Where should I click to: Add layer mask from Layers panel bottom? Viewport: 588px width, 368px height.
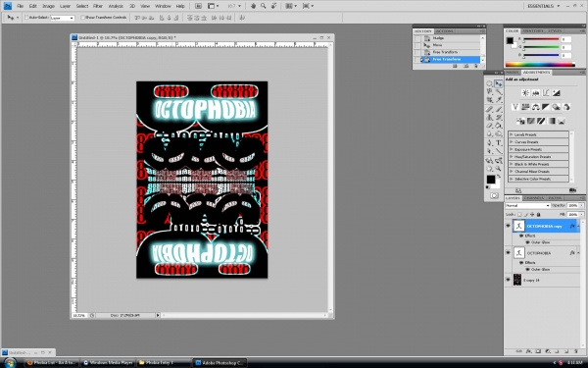click(x=538, y=351)
